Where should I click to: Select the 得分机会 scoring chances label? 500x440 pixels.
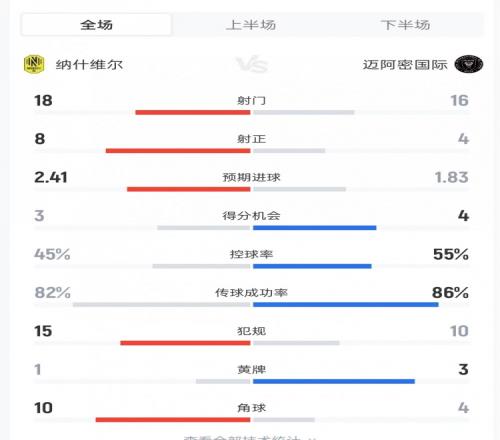(251, 216)
